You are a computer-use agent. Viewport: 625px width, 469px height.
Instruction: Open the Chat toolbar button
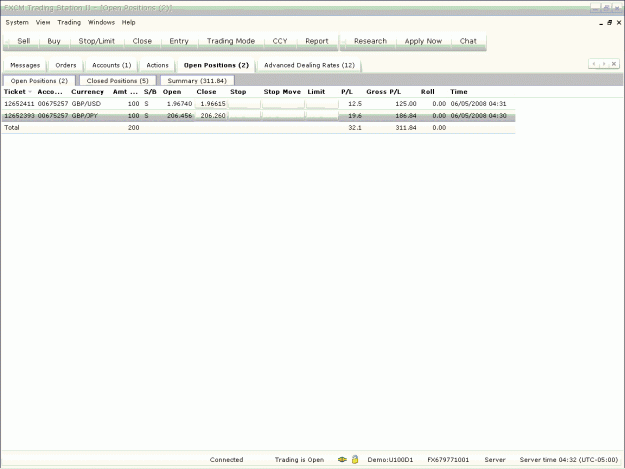[468, 41]
